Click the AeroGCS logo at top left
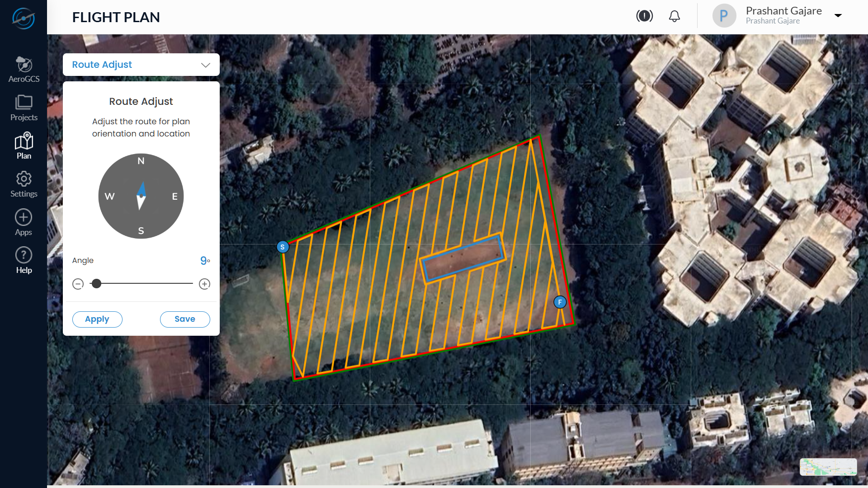 click(24, 18)
